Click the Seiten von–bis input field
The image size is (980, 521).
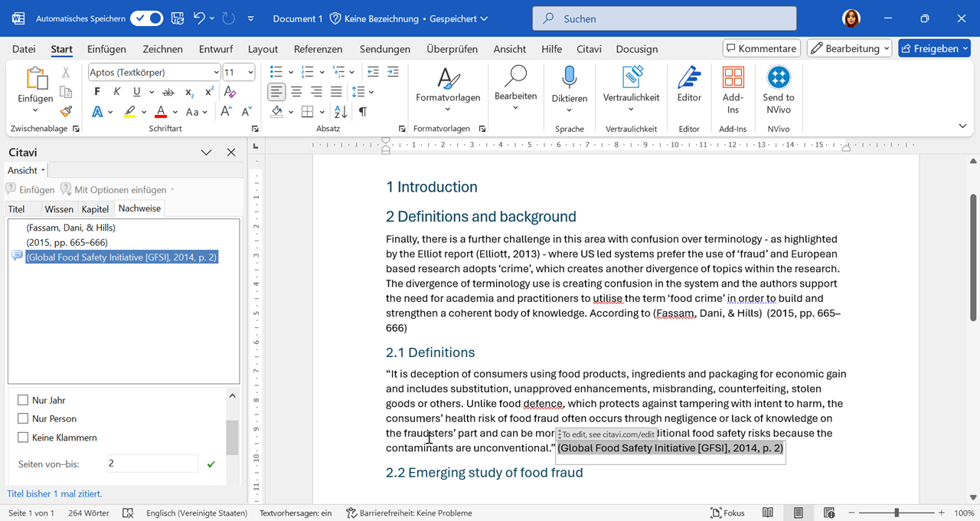click(x=152, y=464)
